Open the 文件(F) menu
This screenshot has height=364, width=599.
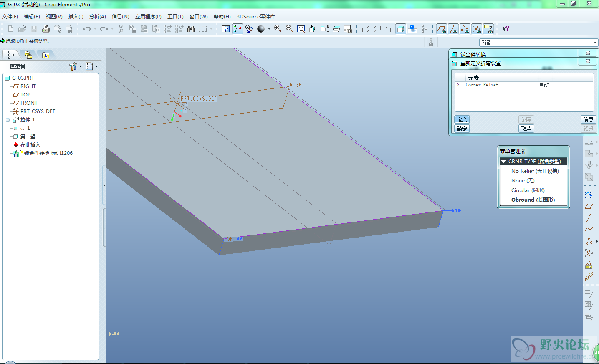[x=10, y=17]
